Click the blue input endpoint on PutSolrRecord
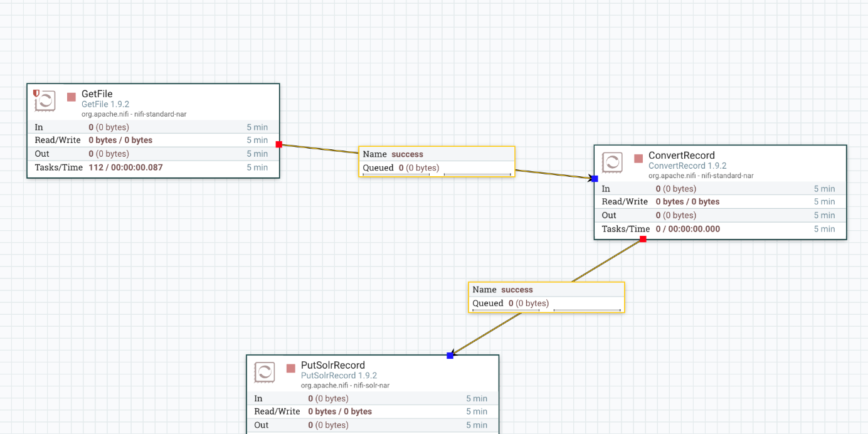Viewport: 868px width, 434px height. point(450,355)
